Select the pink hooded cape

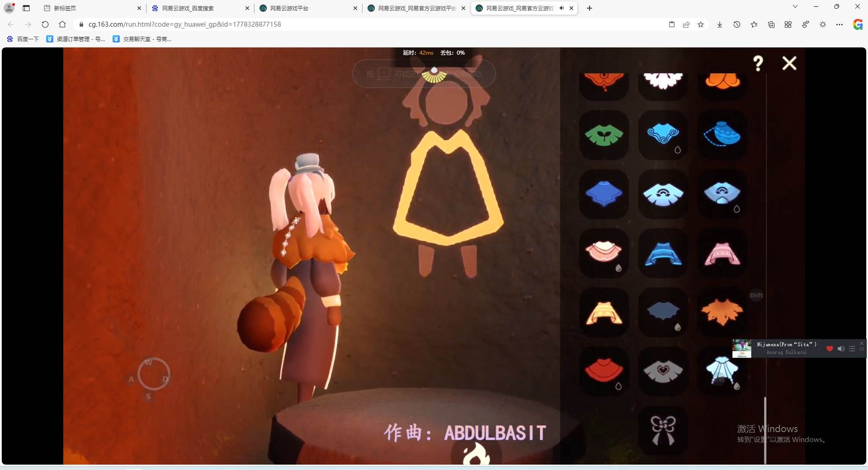click(722, 253)
